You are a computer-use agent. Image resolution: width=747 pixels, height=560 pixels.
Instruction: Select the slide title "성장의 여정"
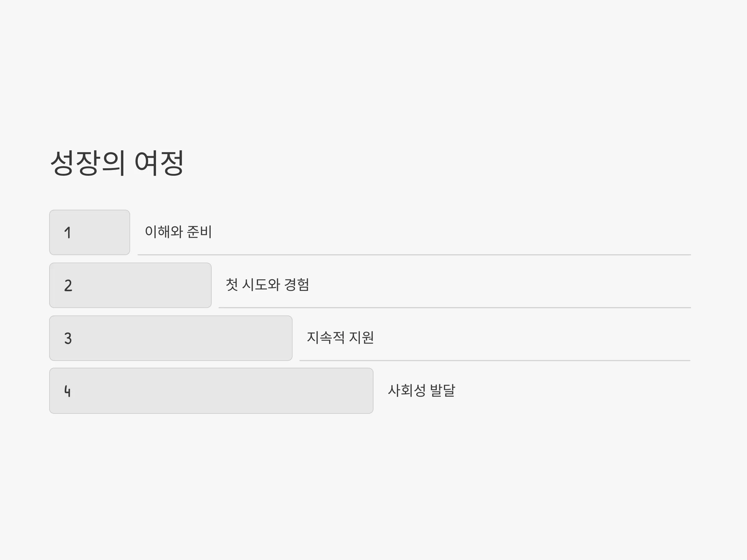[x=117, y=163]
